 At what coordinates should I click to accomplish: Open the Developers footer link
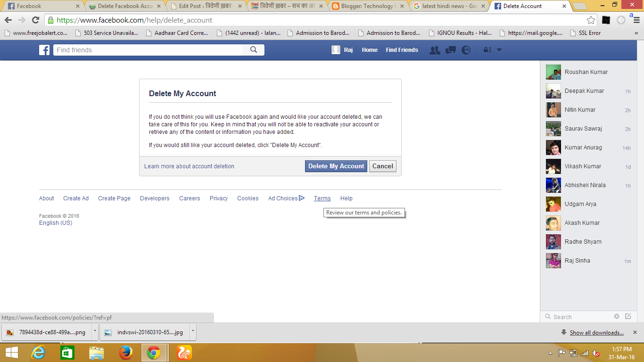pos(155,198)
